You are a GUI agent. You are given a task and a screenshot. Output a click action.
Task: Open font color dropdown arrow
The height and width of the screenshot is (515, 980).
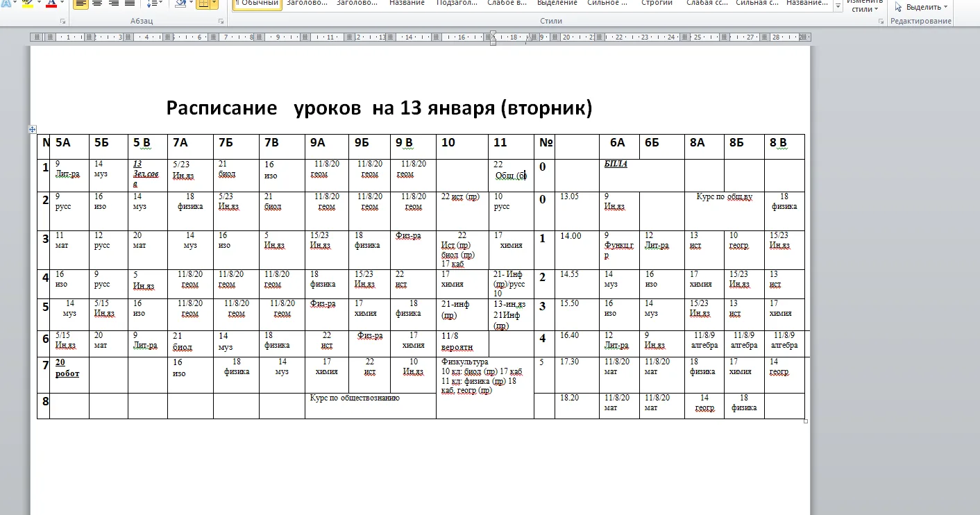[62, 3]
